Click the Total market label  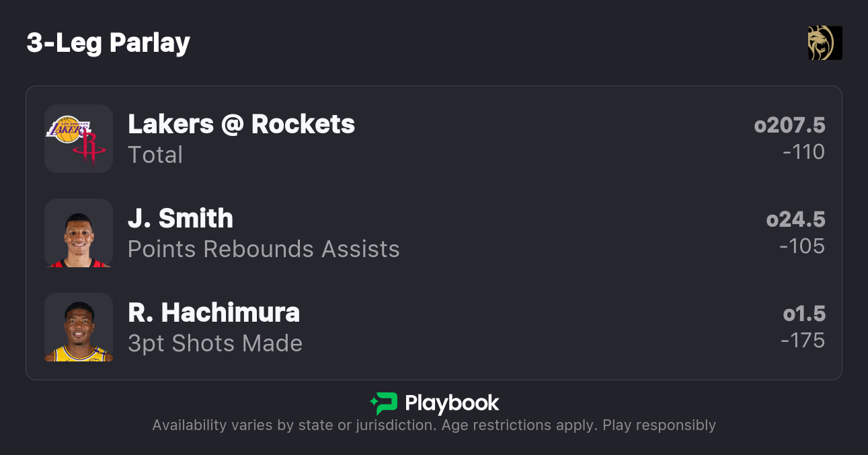click(155, 155)
